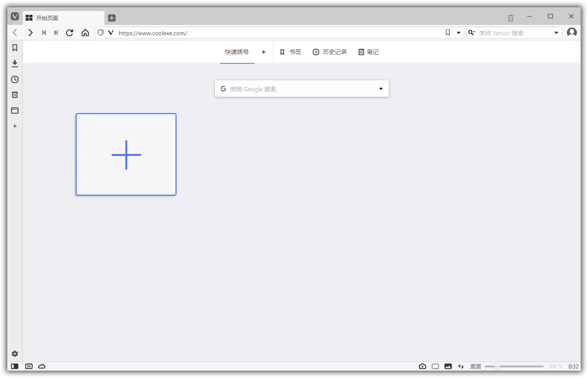Open the Downloads panel
The height and width of the screenshot is (378, 588).
15,64
